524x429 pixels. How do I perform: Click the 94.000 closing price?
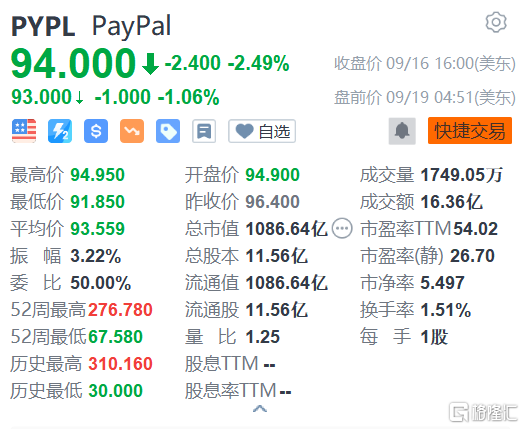pyautogui.click(x=73, y=63)
